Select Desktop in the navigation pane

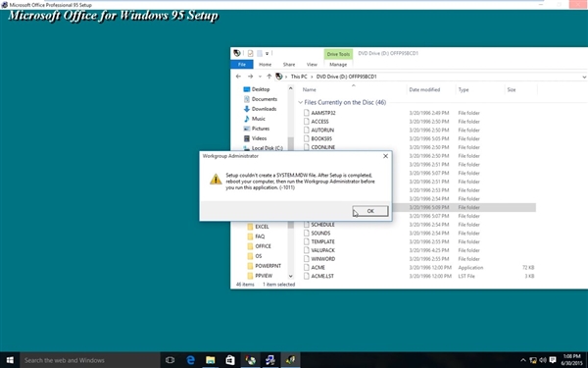pyautogui.click(x=257, y=89)
